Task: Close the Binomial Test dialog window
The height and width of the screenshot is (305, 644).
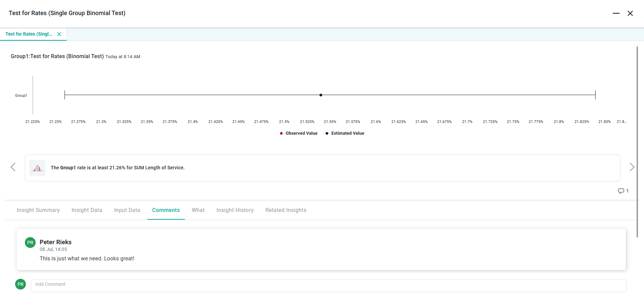Action: pyautogui.click(x=630, y=13)
